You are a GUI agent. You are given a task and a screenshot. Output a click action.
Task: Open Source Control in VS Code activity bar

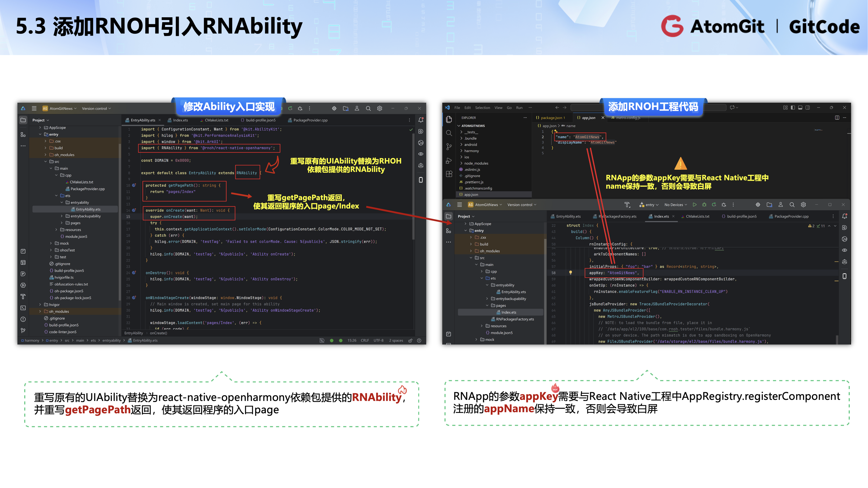click(x=449, y=147)
